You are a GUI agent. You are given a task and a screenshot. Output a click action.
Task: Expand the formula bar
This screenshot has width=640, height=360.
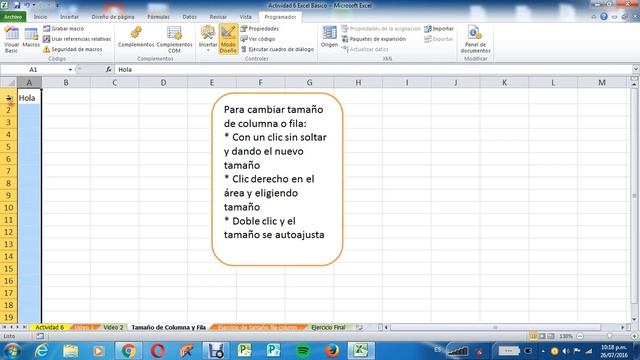tap(636, 70)
